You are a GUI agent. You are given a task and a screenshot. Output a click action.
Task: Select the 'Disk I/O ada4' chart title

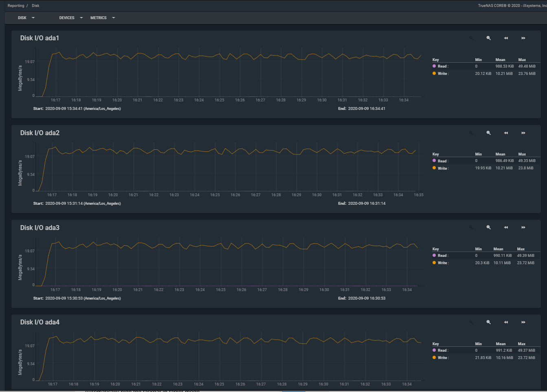40,322
